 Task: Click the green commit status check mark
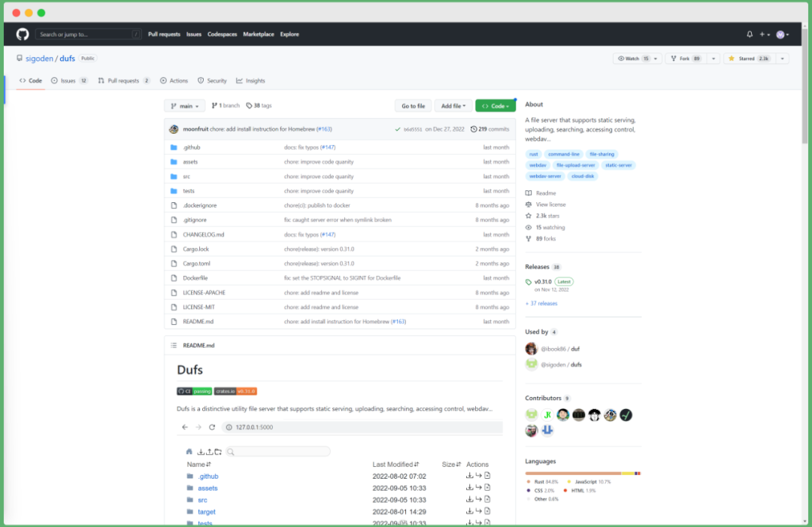click(398, 129)
